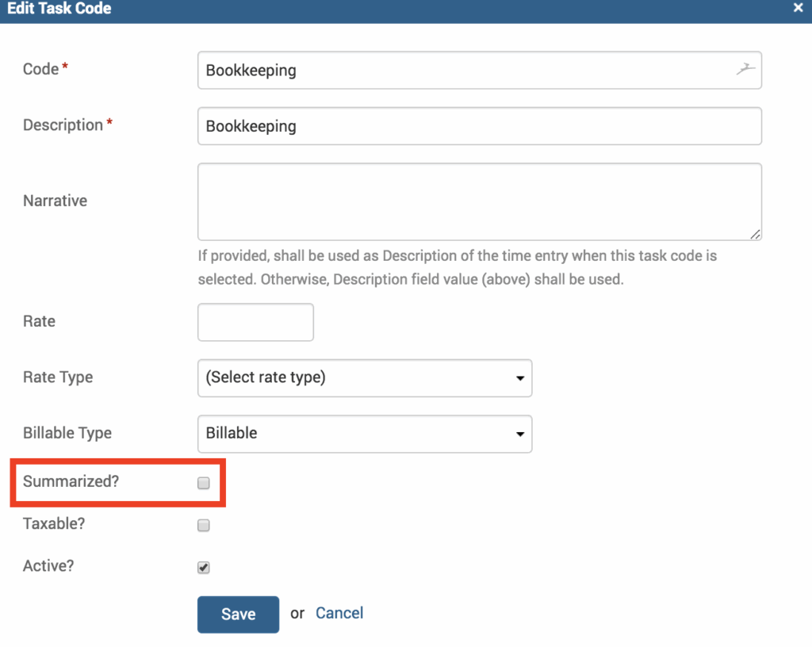This screenshot has width=812, height=647.
Task: Click the autofill icon inside Code field
Action: (x=745, y=70)
